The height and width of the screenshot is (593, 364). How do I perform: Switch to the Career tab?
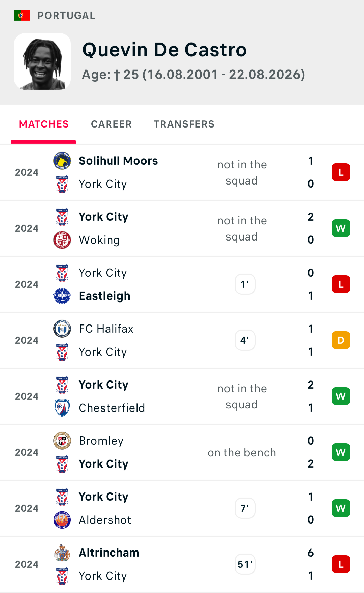[112, 124]
